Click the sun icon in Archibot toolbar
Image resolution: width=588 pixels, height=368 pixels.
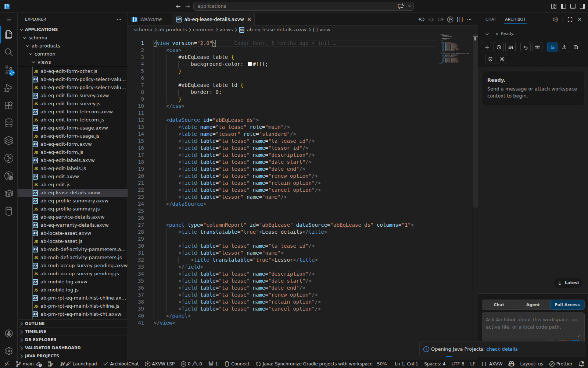click(x=502, y=59)
